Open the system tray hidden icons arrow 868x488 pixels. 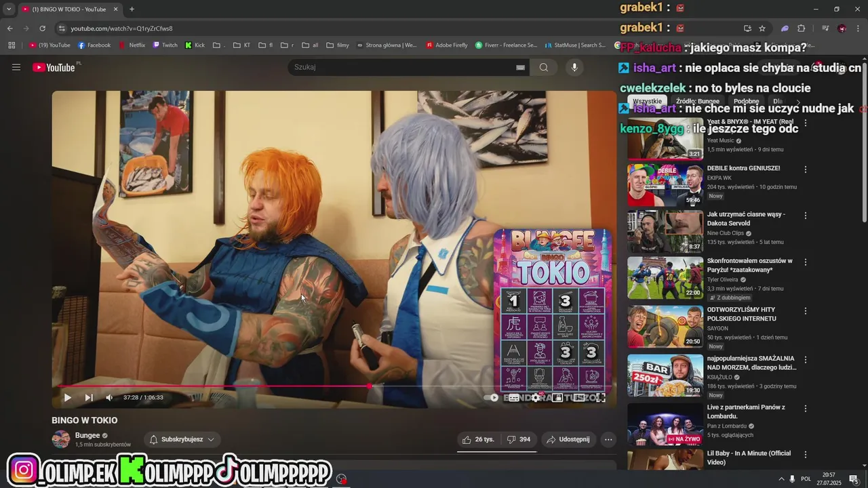[x=781, y=479]
